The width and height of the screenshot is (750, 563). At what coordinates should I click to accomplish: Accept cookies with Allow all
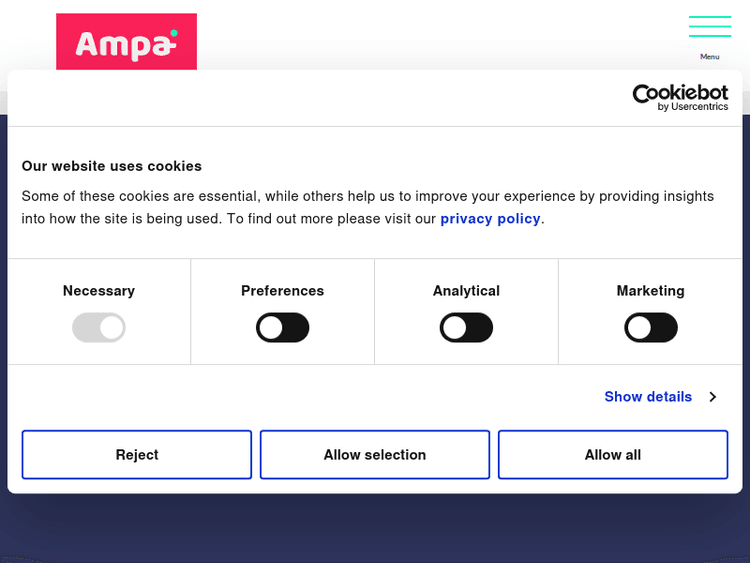pyautogui.click(x=613, y=455)
